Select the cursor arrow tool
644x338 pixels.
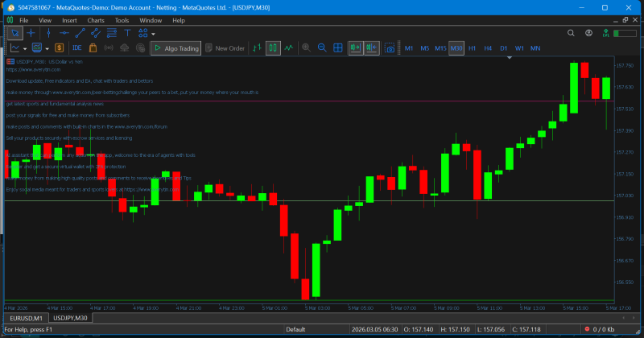pyautogui.click(x=15, y=33)
